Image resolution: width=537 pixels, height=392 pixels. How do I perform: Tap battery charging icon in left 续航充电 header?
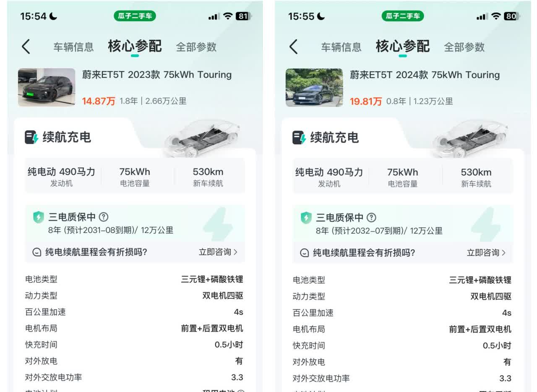pos(31,137)
